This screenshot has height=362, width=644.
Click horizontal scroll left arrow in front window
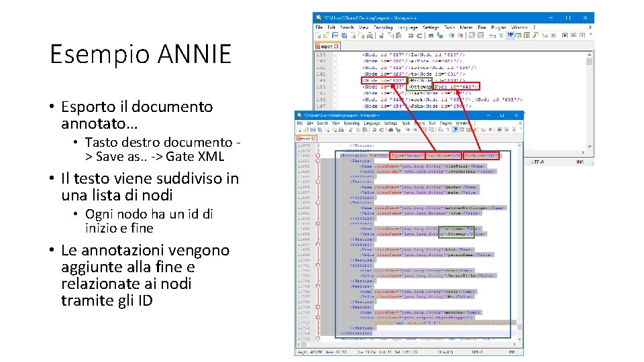point(299,345)
